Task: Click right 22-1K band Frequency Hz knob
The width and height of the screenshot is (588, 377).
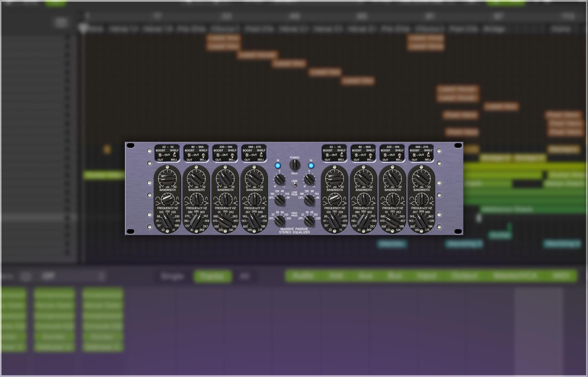Action: (334, 221)
